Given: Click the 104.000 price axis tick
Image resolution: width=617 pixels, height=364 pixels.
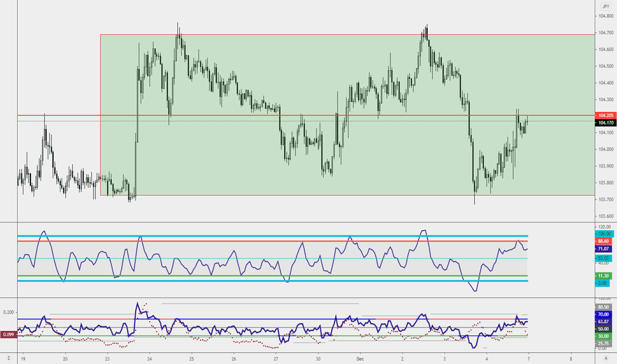Looking at the screenshot, I should (x=606, y=149).
